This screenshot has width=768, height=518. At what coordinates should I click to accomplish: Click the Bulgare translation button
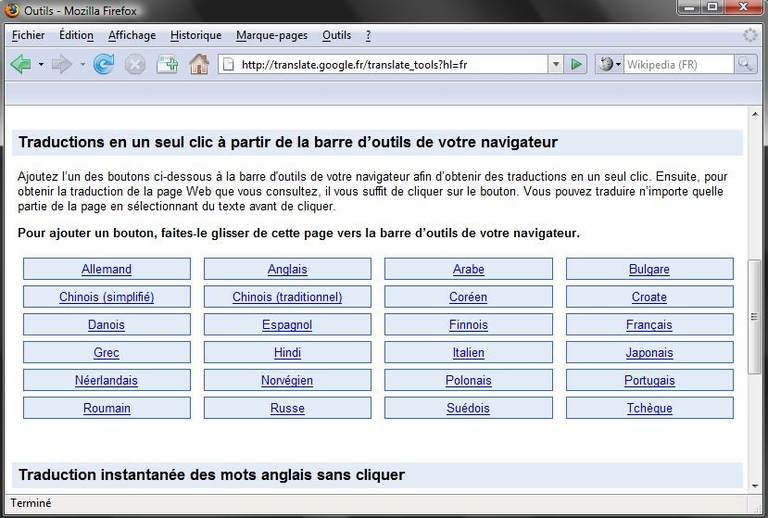[x=649, y=269]
